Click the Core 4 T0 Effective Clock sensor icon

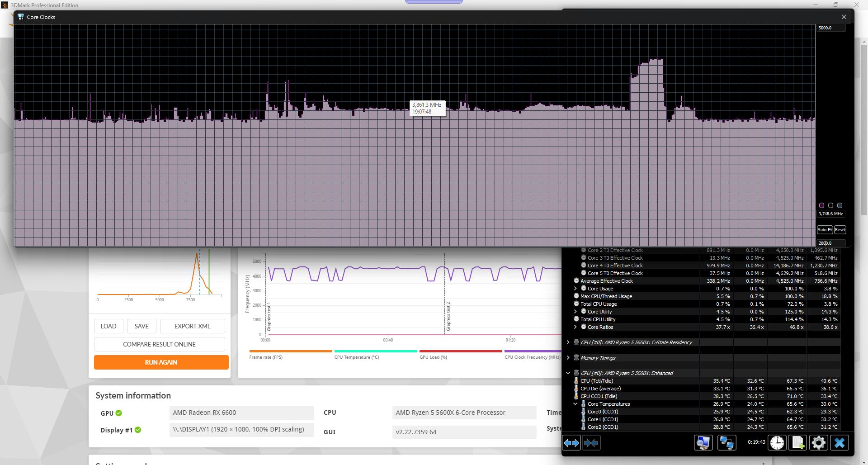[584, 266]
